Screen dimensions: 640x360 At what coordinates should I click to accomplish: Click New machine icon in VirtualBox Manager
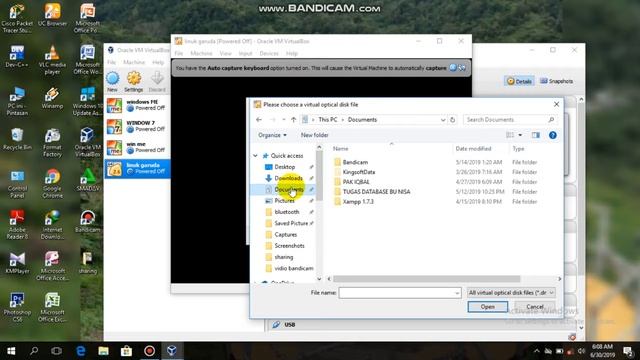[x=112, y=81]
